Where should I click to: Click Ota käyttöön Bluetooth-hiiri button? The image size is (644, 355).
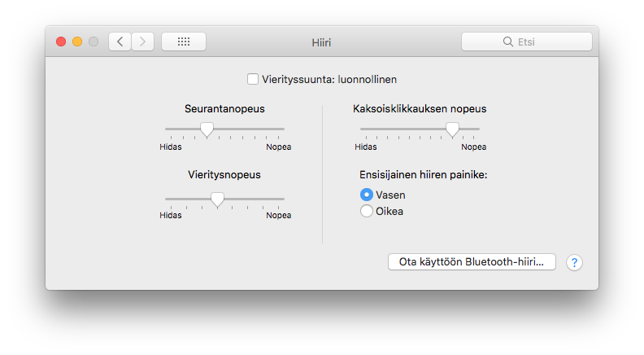click(472, 262)
